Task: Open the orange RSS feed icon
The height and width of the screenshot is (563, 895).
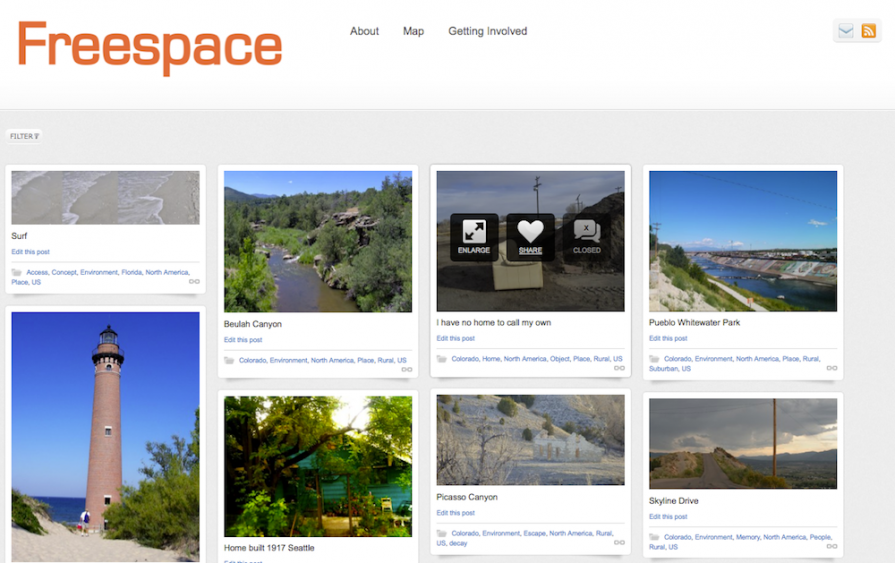Action: coord(868,31)
